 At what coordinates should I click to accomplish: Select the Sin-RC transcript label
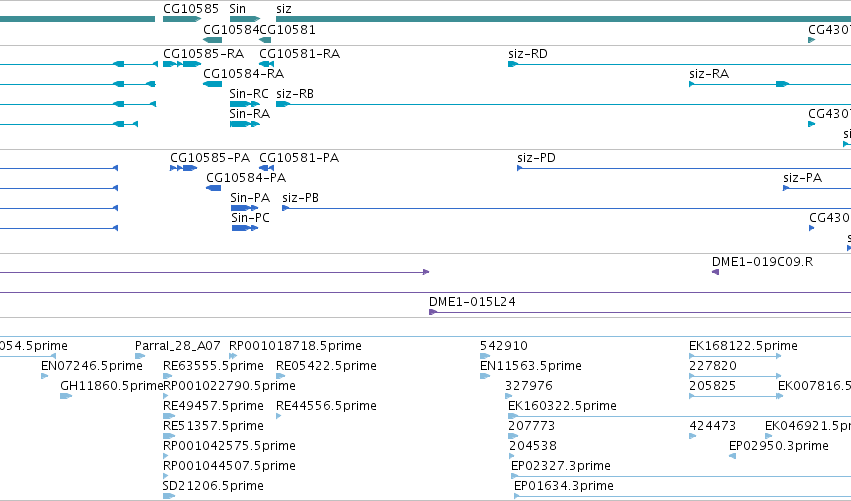[249, 94]
